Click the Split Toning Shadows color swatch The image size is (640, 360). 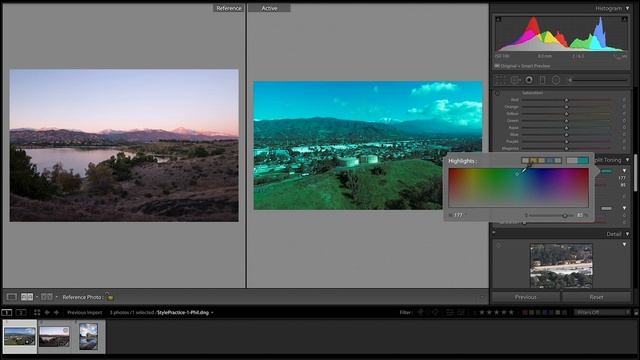(x=607, y=209)
